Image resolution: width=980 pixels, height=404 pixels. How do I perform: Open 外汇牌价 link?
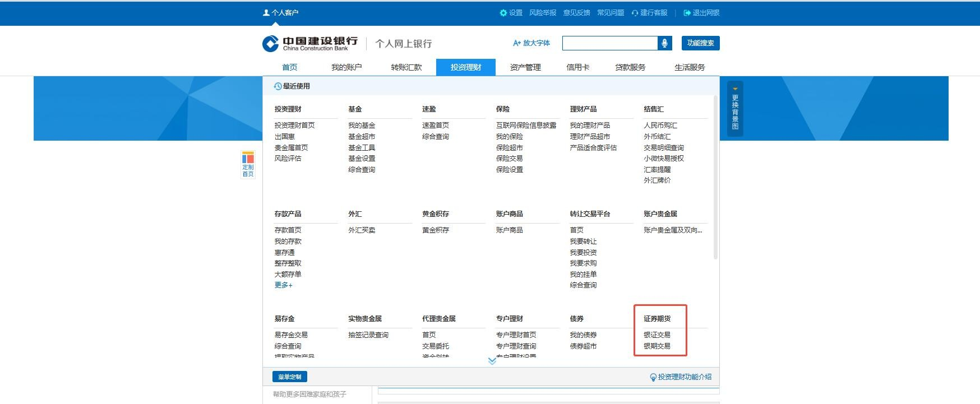click(657, 180)
